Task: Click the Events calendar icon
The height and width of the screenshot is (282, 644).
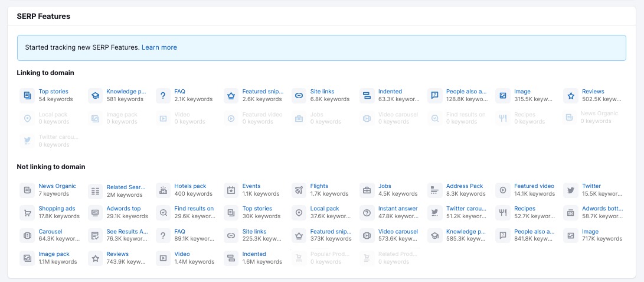Action: tap(231, 190)
